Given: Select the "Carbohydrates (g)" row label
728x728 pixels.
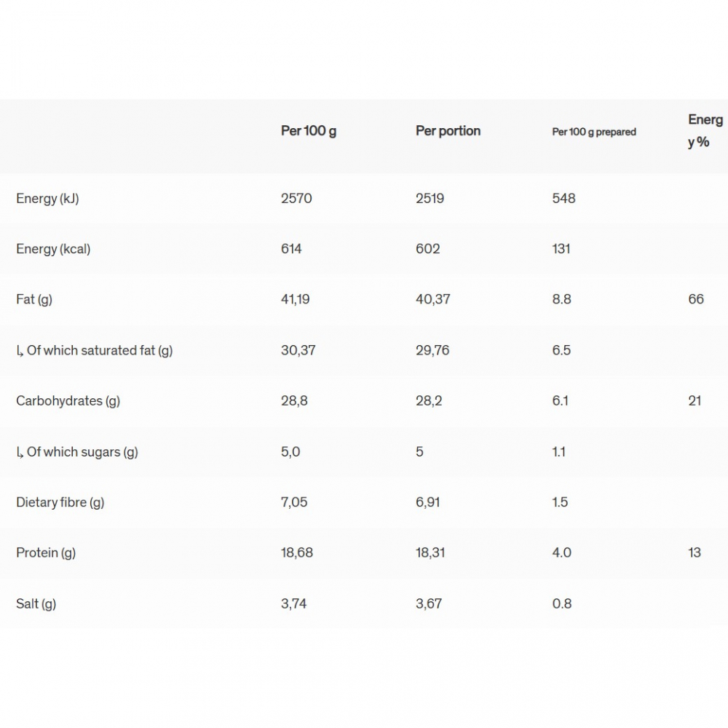Looking at the screenshot, I should pyautogui.click(x=68, y=401).
